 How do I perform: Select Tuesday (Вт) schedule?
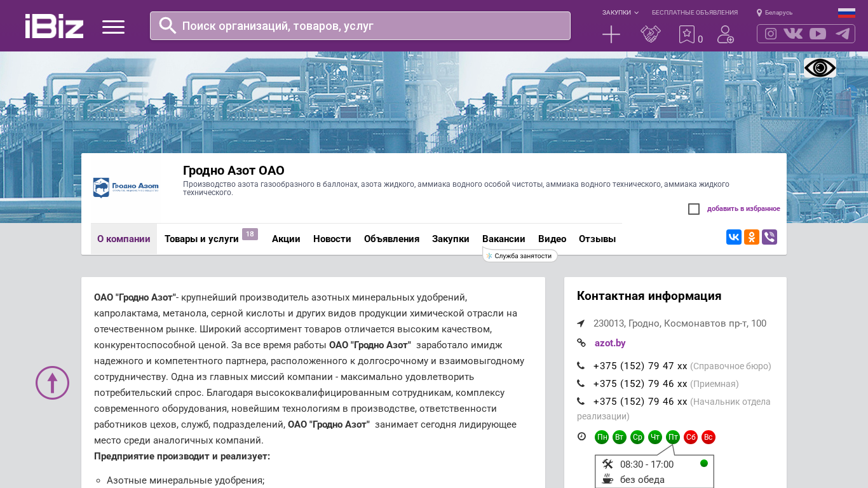click(620, 437)
